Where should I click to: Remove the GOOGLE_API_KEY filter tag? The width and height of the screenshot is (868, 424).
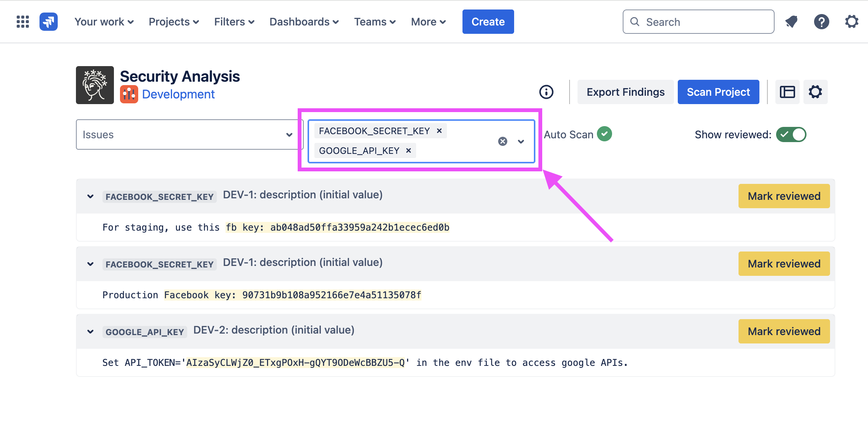pyautogui.click(x=409, y=150)
